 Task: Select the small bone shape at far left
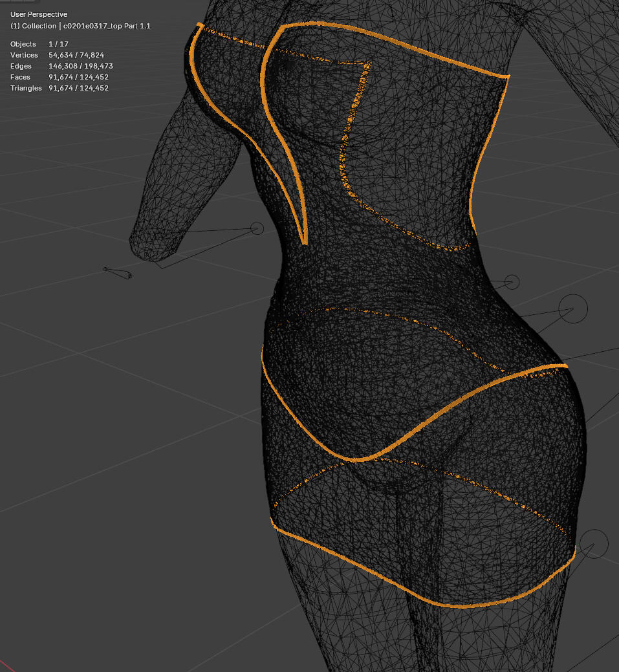pos(116,272)
